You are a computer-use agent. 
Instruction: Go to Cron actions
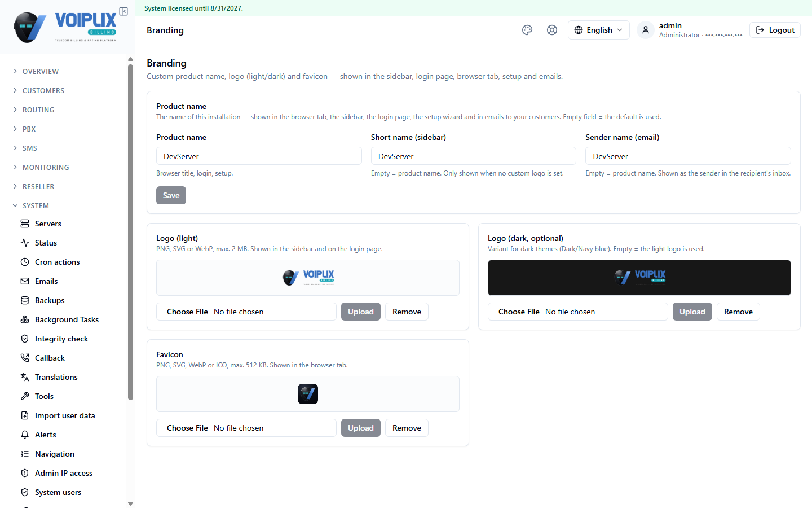click(57, 262)
